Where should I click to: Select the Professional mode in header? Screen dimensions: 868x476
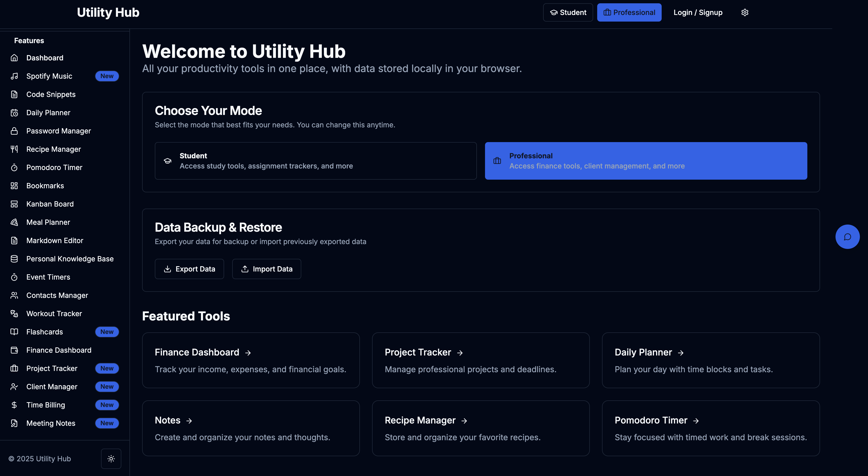(x=629, y=12)
